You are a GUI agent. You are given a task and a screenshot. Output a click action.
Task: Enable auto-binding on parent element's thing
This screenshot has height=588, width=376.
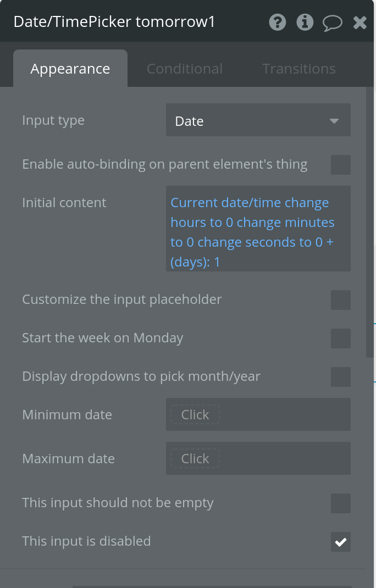click(x=341, y=164)
